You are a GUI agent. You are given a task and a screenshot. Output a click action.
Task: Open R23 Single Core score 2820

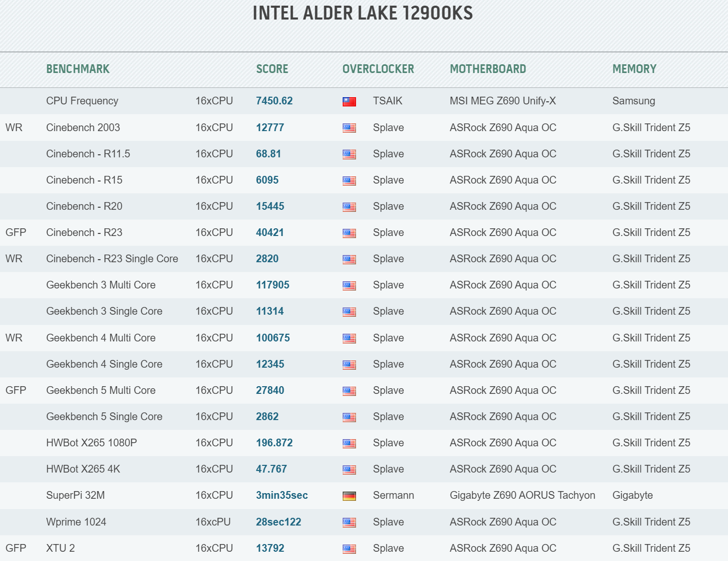[x=267, y=259]
